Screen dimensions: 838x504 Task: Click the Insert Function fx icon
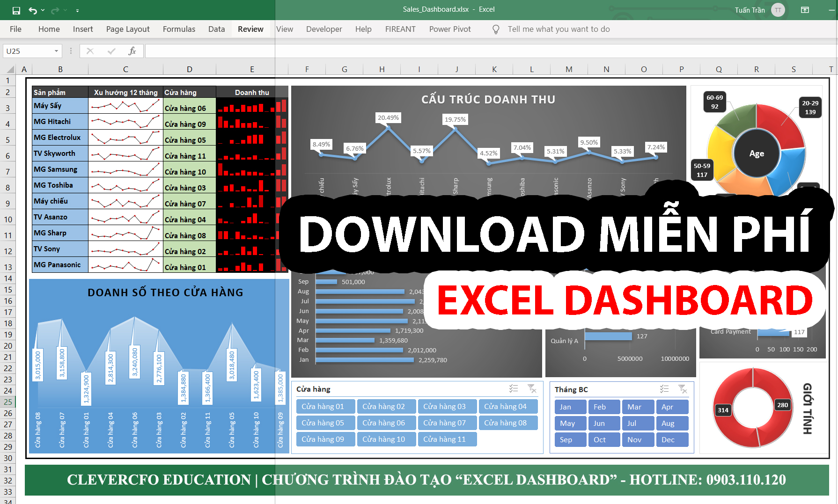coord(132,51)
